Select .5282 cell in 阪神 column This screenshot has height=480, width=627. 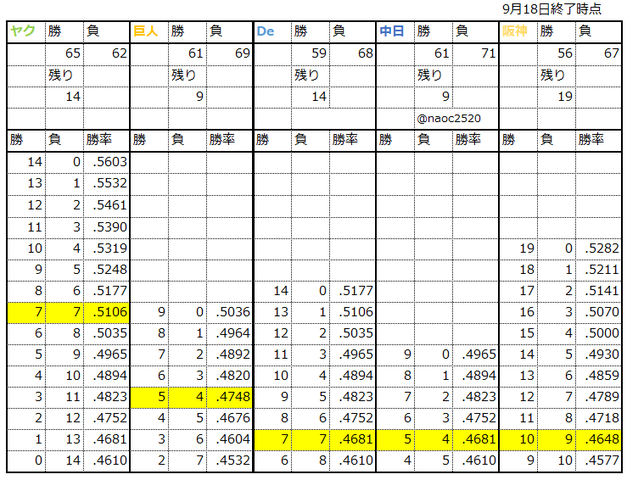(x=599, y=248)
